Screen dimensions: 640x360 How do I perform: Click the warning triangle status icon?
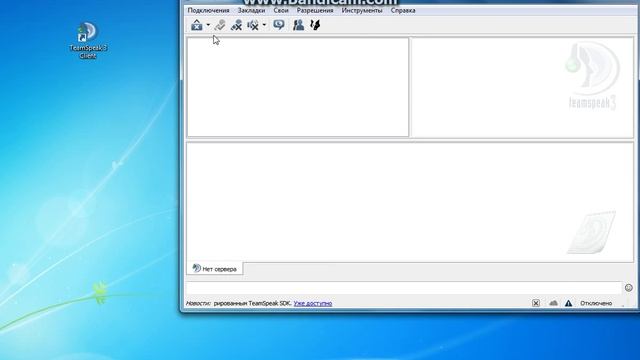[569, 303]
